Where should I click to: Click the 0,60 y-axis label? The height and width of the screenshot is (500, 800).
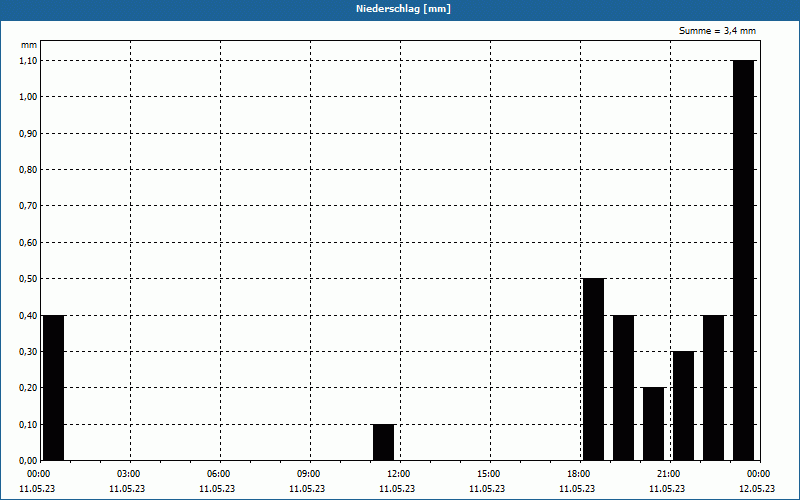click(x=28, y=243)
